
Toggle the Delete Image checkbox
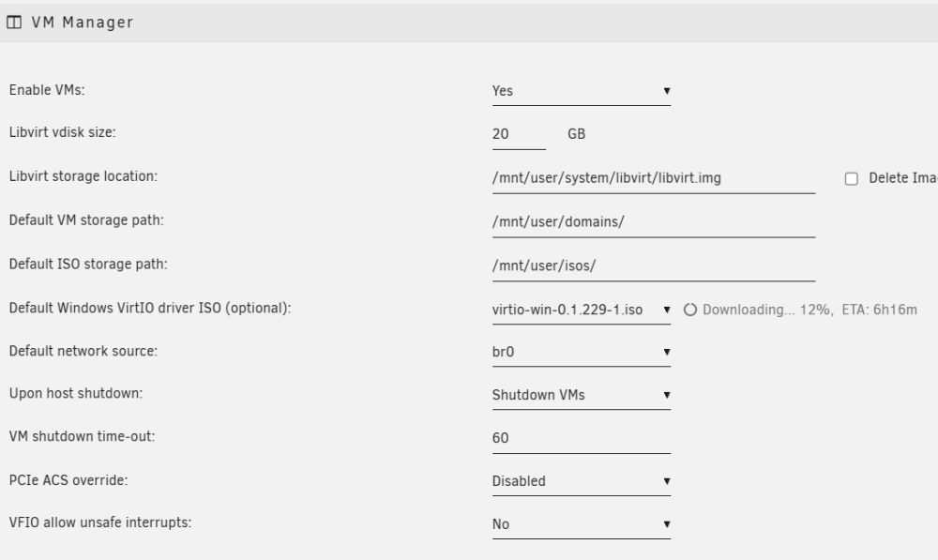pyautogui.click(x=852, y=178)
